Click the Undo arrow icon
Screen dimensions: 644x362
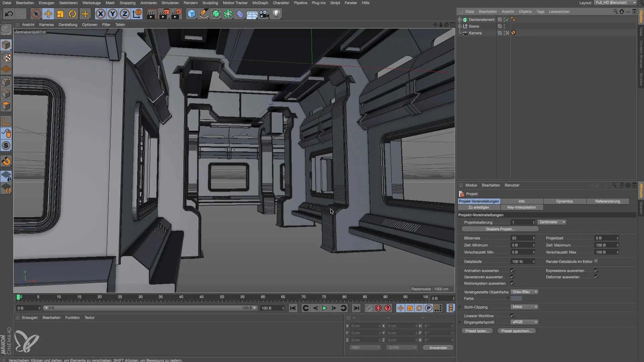pyautogui.click(x=9, y=14)
